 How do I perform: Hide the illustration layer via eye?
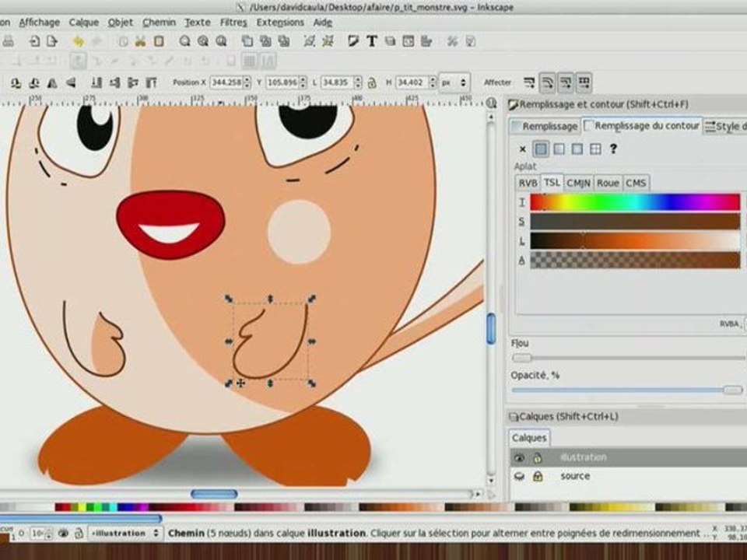tap(519, 457)
